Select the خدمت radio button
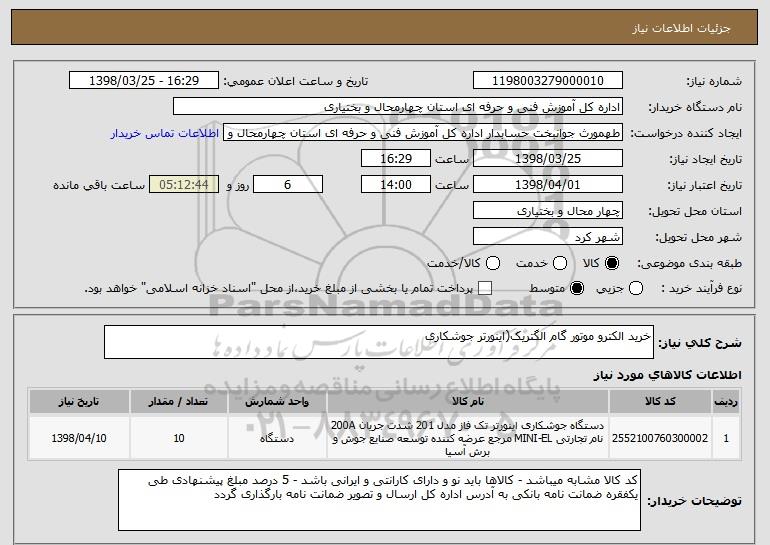 point(560,263)
